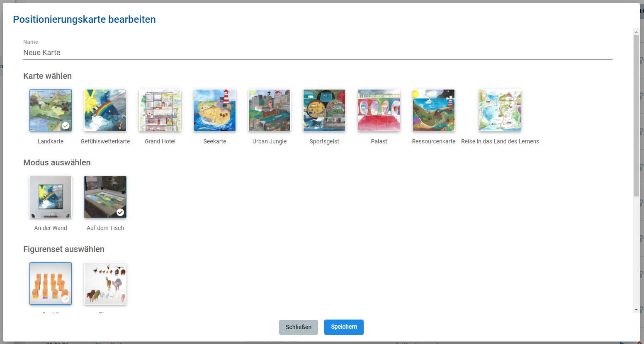
Task: Select the Sportsgeist map thumbnail
Action: click(x=324, y=110)
